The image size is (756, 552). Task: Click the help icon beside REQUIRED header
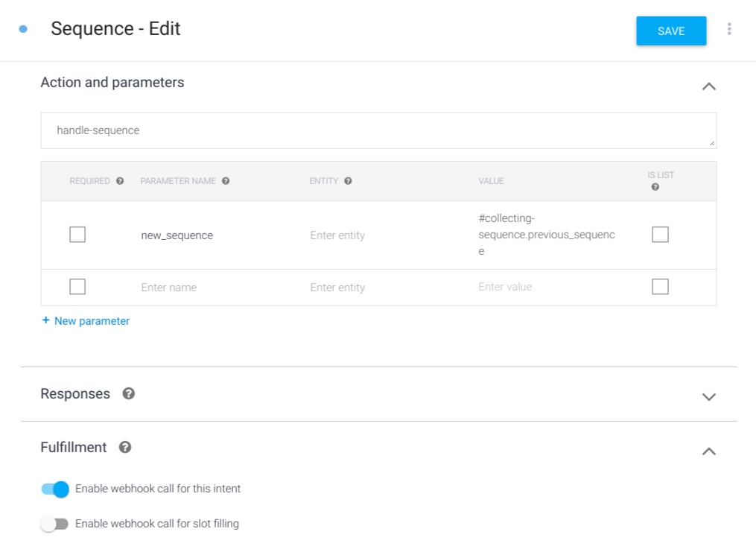(120, 181)
